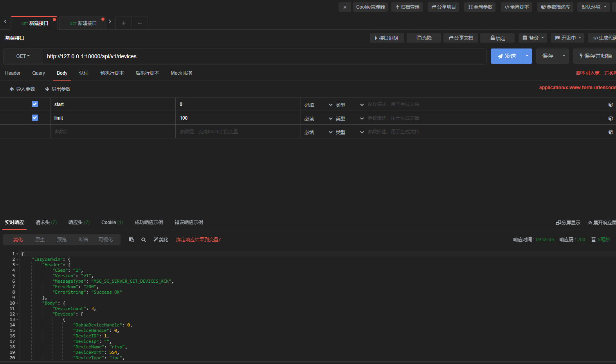Image resolution: width=616 pixels, height=364 pixels.
Task: Open 必填 dropdown in start row
Action: [x=318, y=105]
